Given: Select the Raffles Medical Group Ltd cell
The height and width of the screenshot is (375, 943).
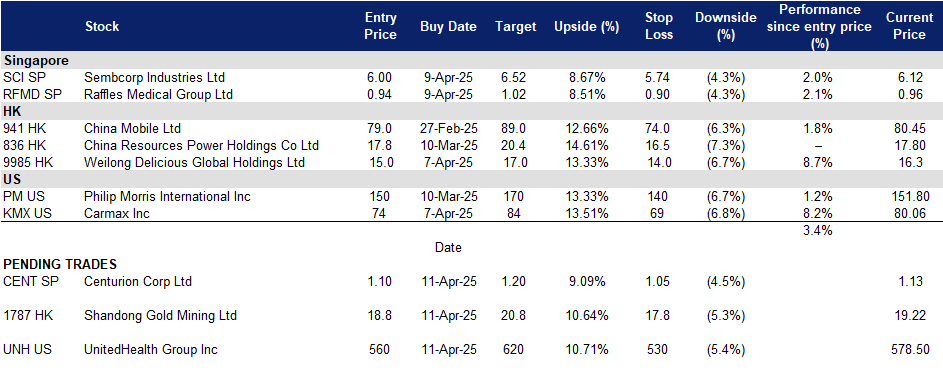Looking at the screenshot, I should 159,94.
